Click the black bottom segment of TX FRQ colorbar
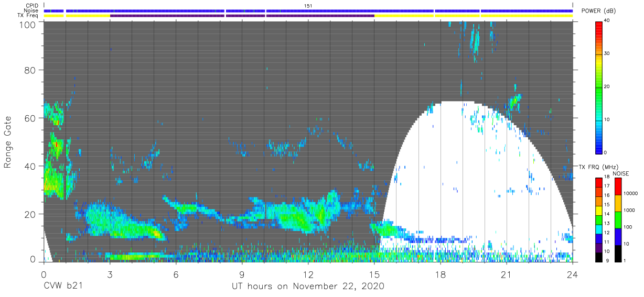The width and height of the screenshot is (644, 297). point(598,256)
